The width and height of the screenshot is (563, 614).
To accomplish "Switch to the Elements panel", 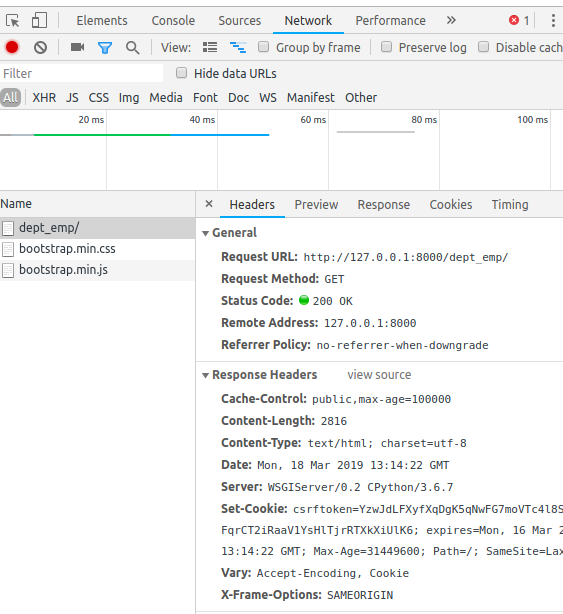I will (x=102, y=20).
